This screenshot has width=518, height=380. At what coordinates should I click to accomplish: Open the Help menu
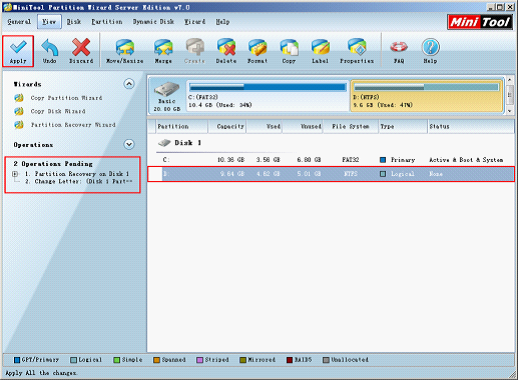pyautogui.click(x=222, y=22)
